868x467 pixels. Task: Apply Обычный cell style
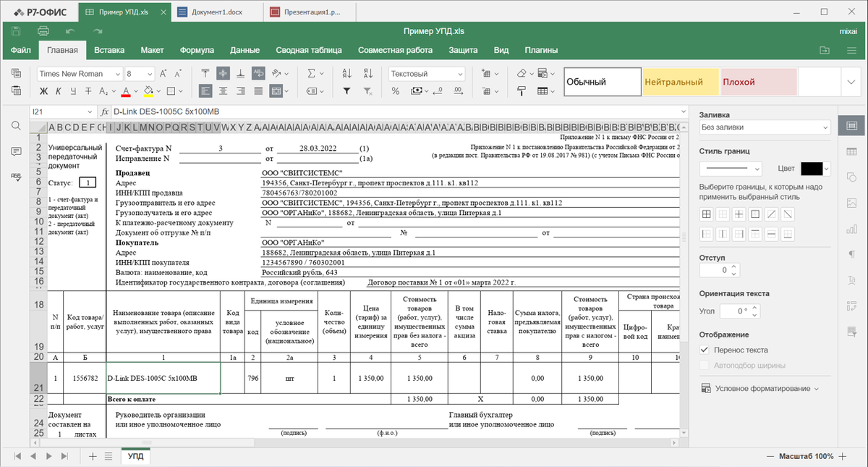pos(603,82)
